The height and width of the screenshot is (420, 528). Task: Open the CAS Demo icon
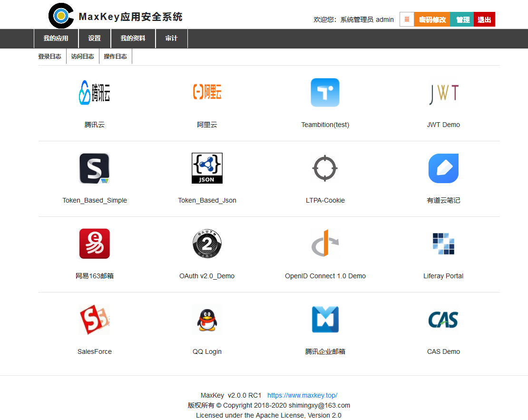443,320
